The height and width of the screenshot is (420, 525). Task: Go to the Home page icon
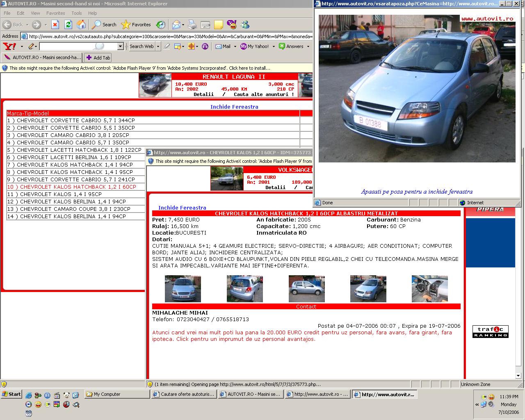click(x=81, y=25)
